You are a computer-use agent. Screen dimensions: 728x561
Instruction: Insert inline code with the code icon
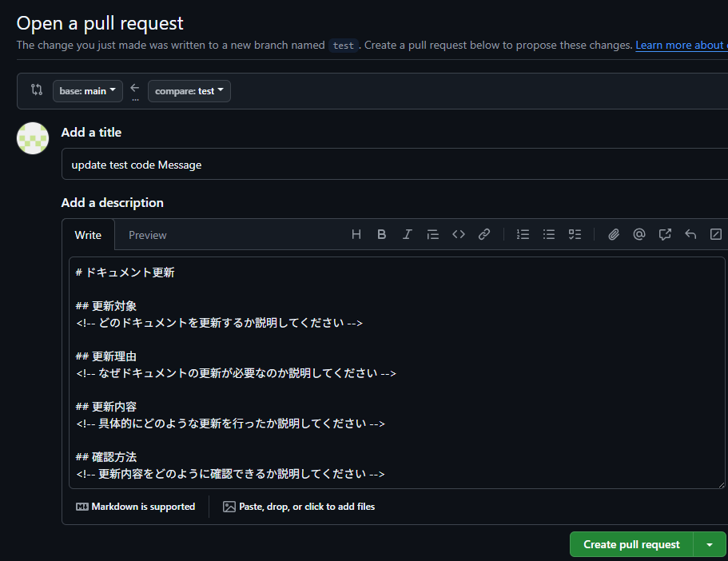click(458, 234)
